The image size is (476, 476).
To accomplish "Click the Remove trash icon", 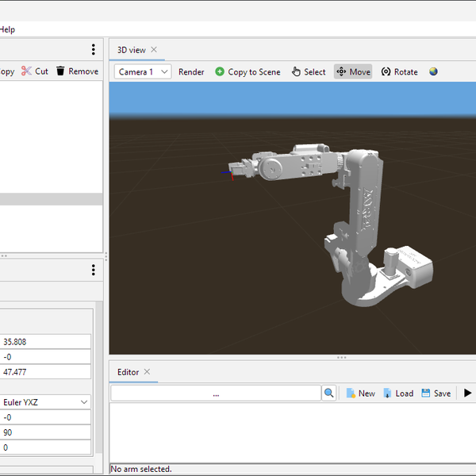I will click(60, 71).
